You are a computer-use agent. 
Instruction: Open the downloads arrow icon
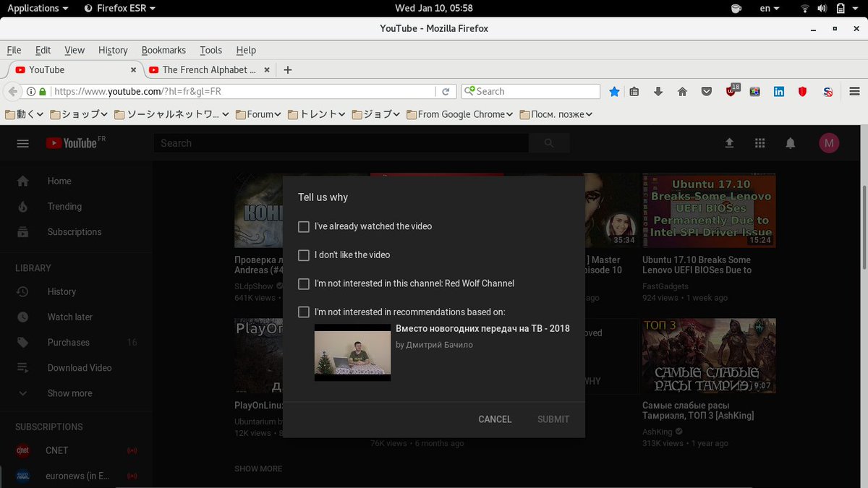658,92
